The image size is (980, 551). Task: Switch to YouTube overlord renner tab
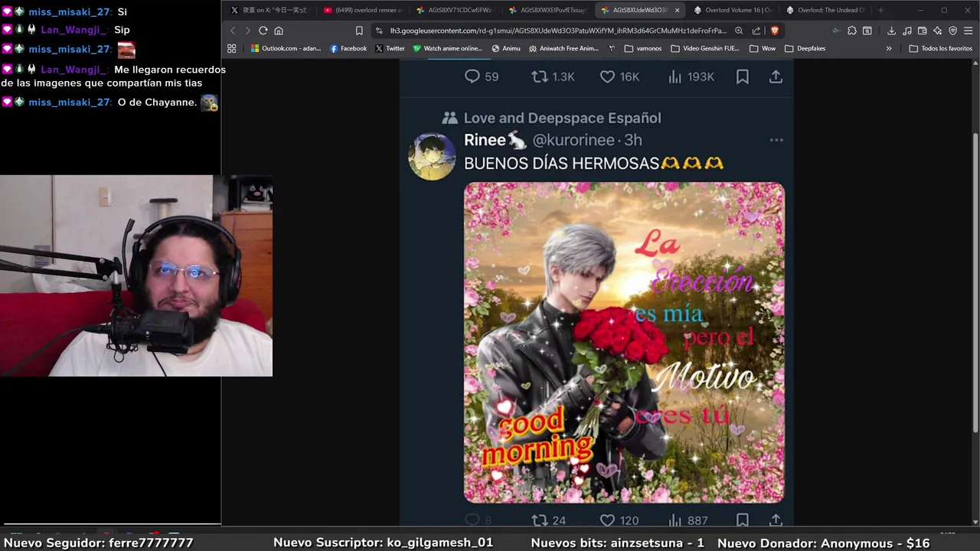point(363,10)
